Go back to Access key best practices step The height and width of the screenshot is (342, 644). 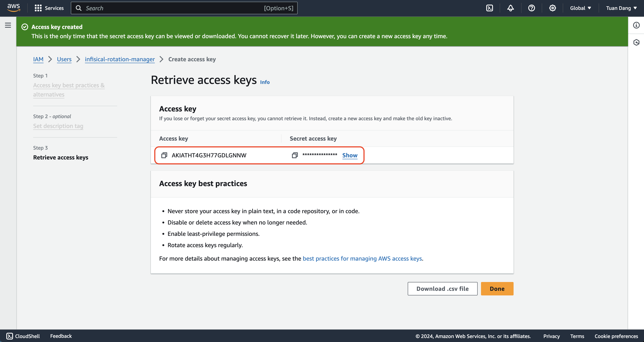[69, 90]
